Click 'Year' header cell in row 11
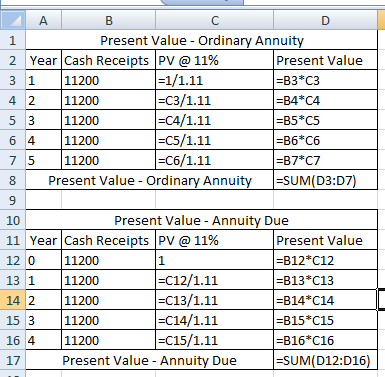The height and width of the screenshot is (377, 385). [44, 240]
